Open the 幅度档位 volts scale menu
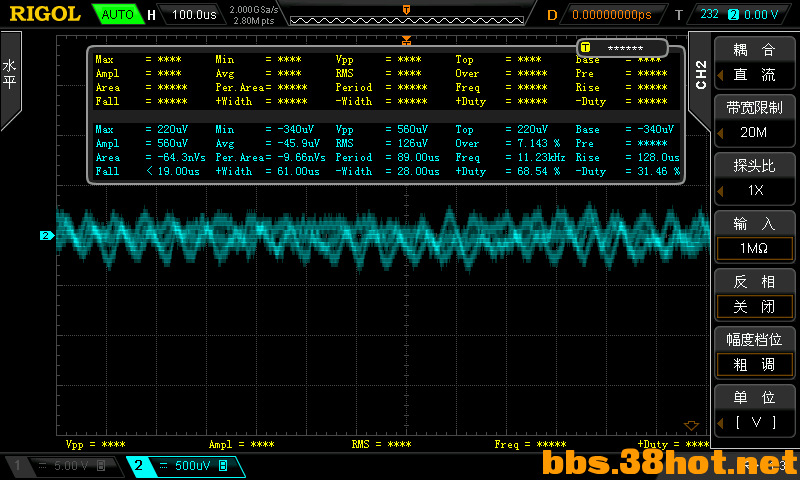 tap(754, 340)
